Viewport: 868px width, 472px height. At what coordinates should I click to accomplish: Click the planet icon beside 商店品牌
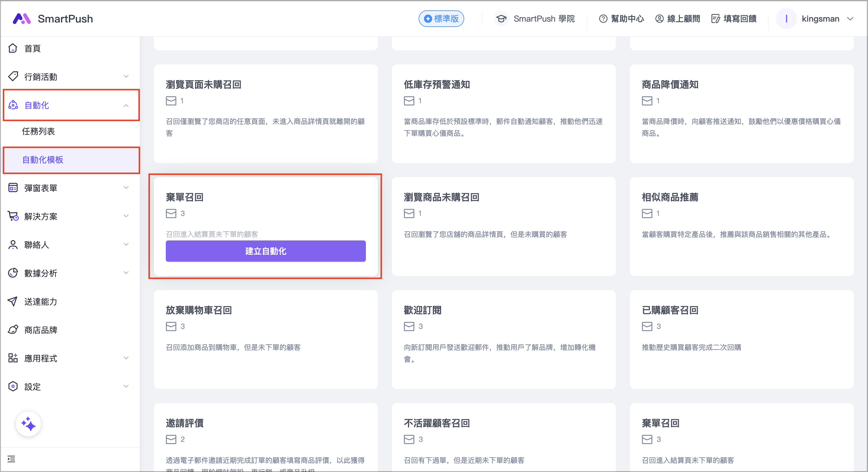(13, 329)
